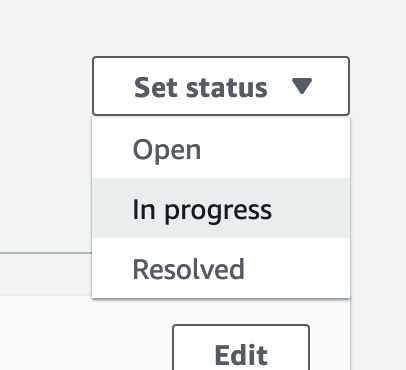Toggle the Set status menu closed
406x370 pixels.
(221, 86)
